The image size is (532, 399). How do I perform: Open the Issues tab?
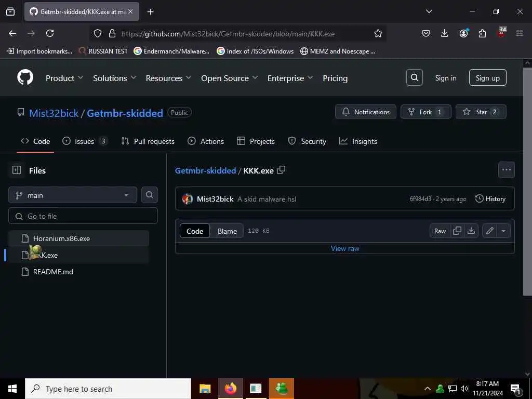85,141
